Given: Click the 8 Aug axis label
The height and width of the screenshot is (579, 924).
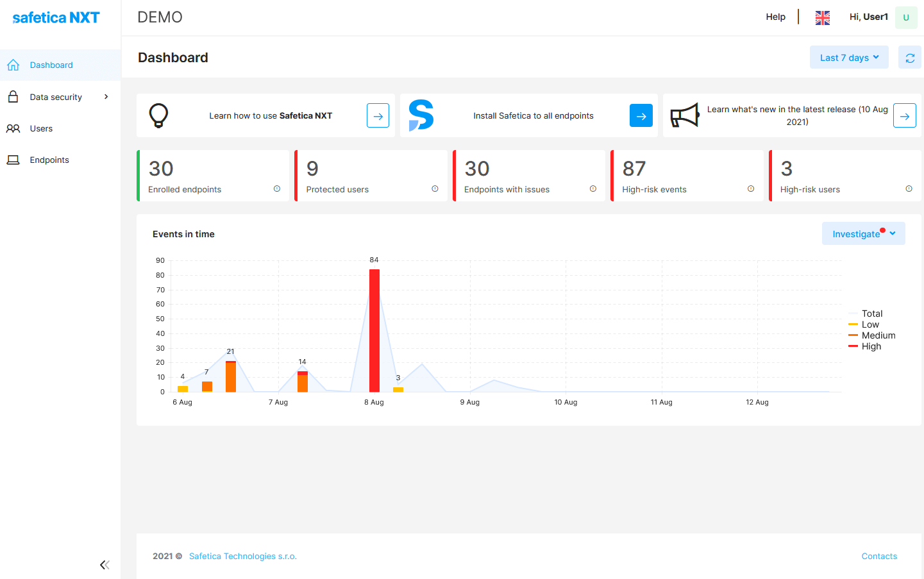Looking at the screenshot, I should [374, 402].
